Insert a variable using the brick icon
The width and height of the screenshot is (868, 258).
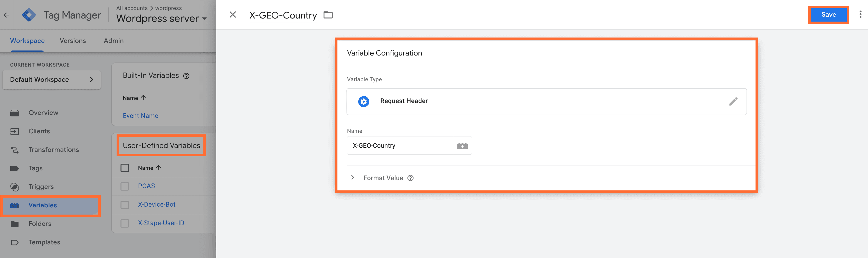[x=462, y=145]
